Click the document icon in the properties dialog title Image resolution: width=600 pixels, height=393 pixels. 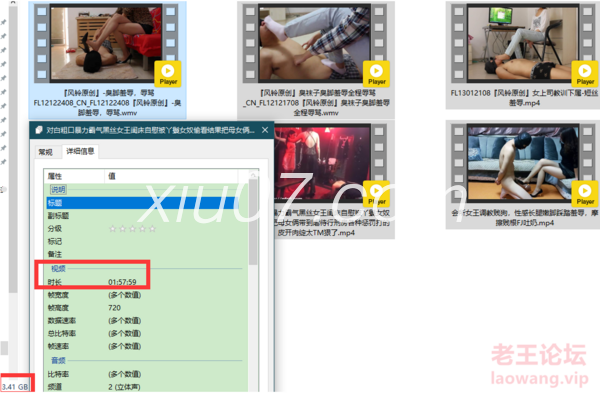(x=39, y=130)
